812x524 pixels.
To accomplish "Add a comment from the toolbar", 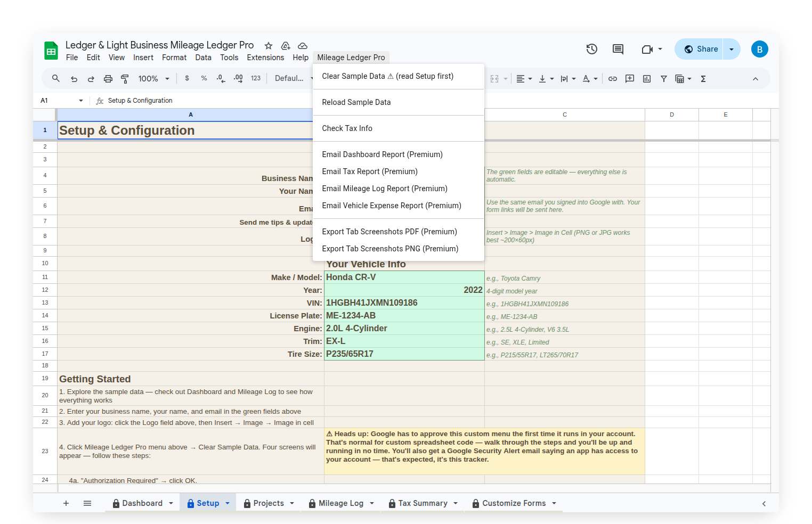I will [x=630, y=78].
